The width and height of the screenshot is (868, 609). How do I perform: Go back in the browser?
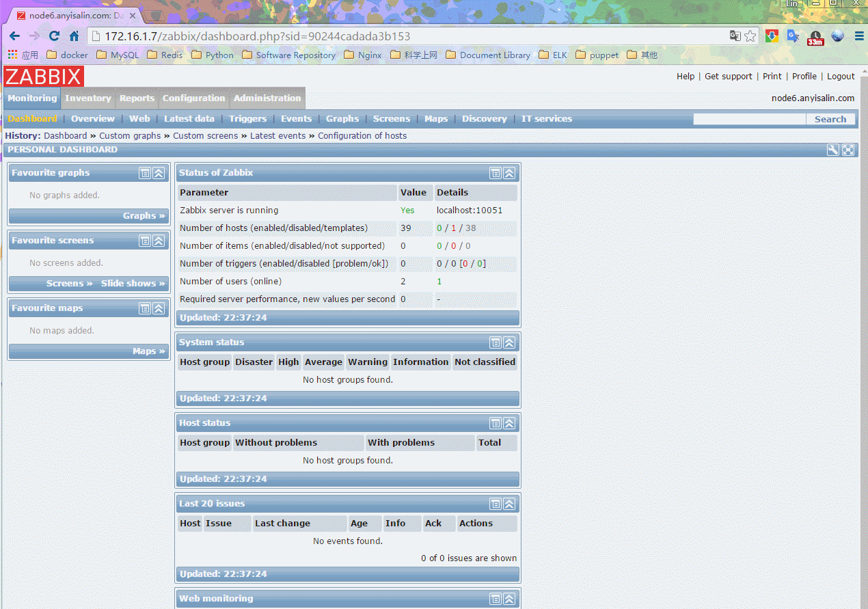click(x=15, y=36)
